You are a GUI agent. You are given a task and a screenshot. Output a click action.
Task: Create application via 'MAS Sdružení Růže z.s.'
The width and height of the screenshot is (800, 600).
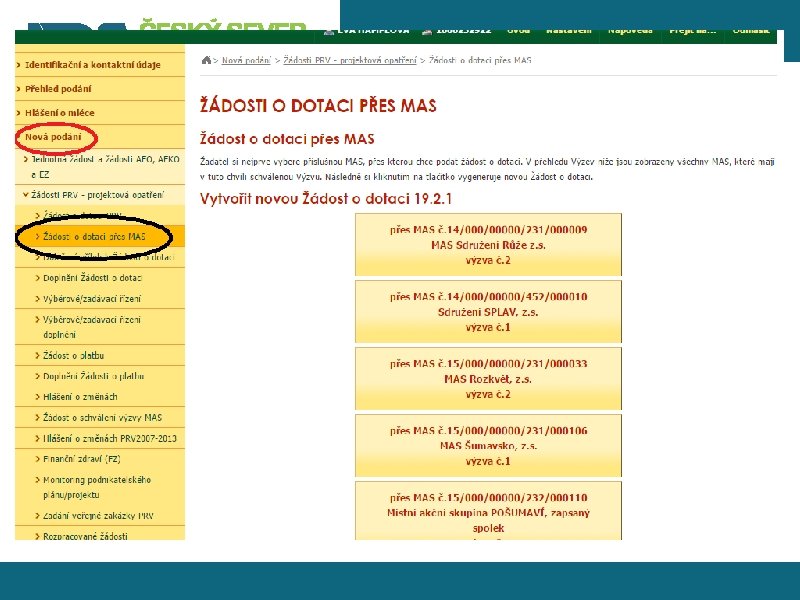pos(488,245)
